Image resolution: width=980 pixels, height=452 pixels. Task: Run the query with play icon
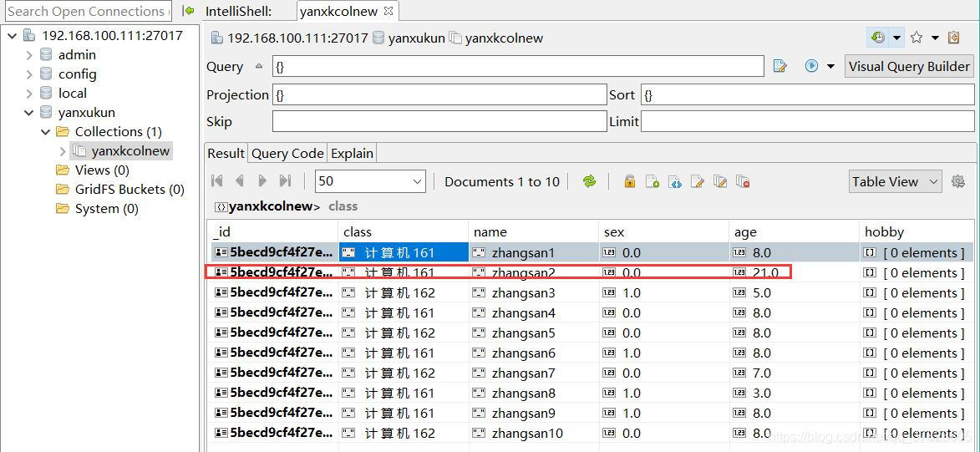coord(812,66)
